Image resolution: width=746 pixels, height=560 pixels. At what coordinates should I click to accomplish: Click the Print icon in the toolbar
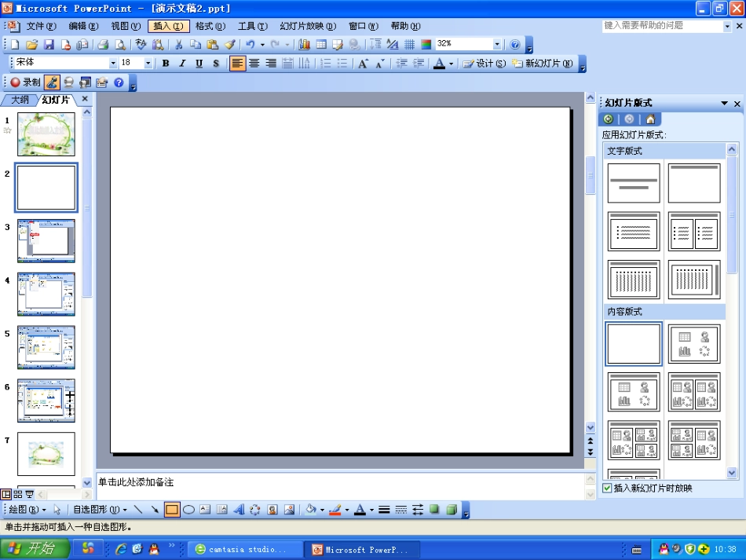pyautogui.click(x=103, y=44)
